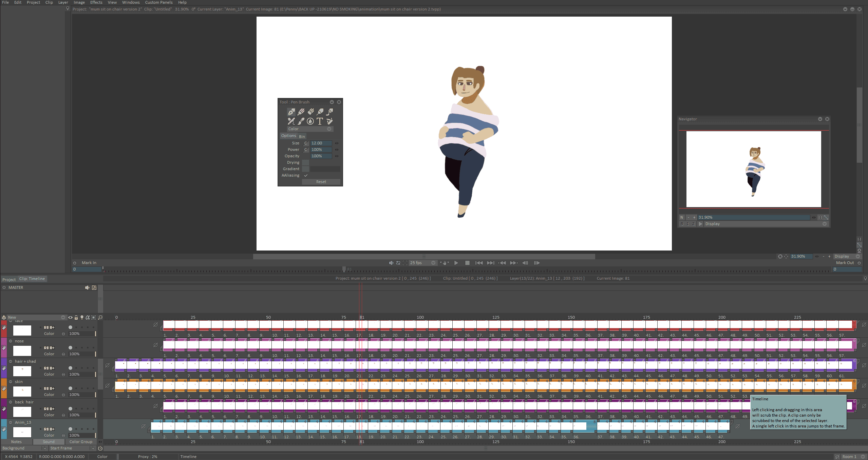
Task: Click the Sound button
Action: (x=49, y=442)
